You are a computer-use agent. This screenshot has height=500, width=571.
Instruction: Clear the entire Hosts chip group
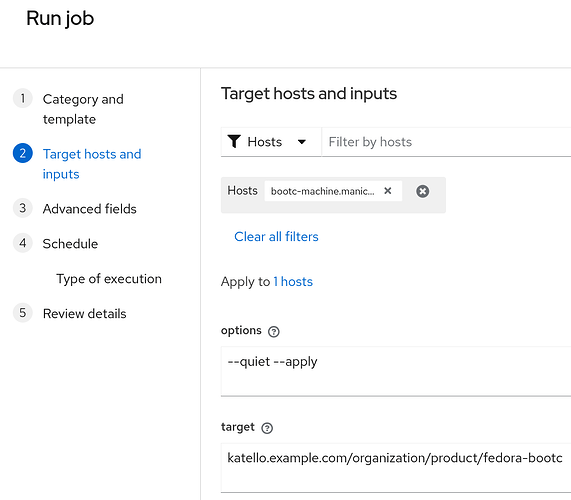point(422,191)
